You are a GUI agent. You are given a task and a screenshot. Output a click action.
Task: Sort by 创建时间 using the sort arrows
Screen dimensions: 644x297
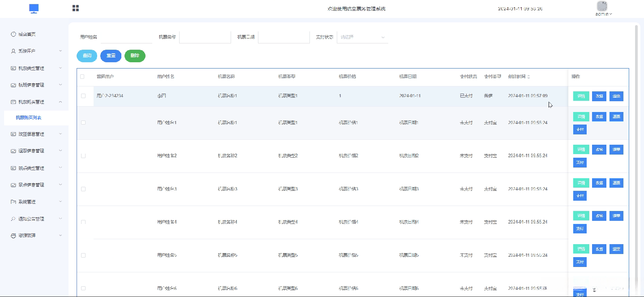tap(528, 77)
